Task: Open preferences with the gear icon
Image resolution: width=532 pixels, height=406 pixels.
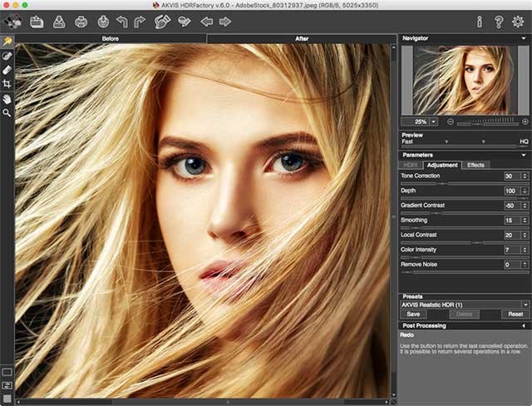Action: click(x=518, y=22)
